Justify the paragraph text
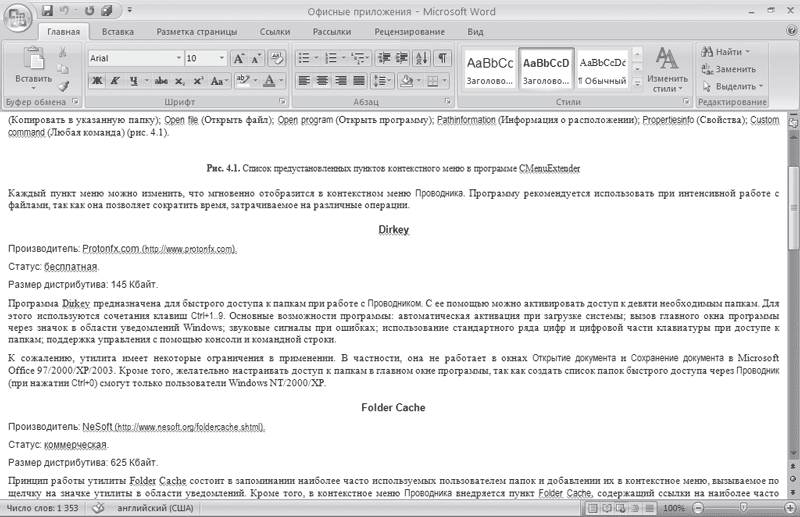This screenshot has height=517, width=800. click(359, 81)
